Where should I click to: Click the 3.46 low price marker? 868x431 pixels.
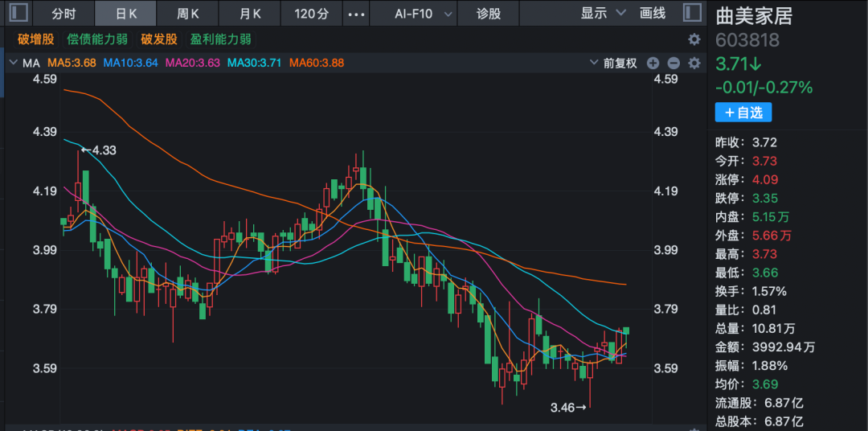568,408
